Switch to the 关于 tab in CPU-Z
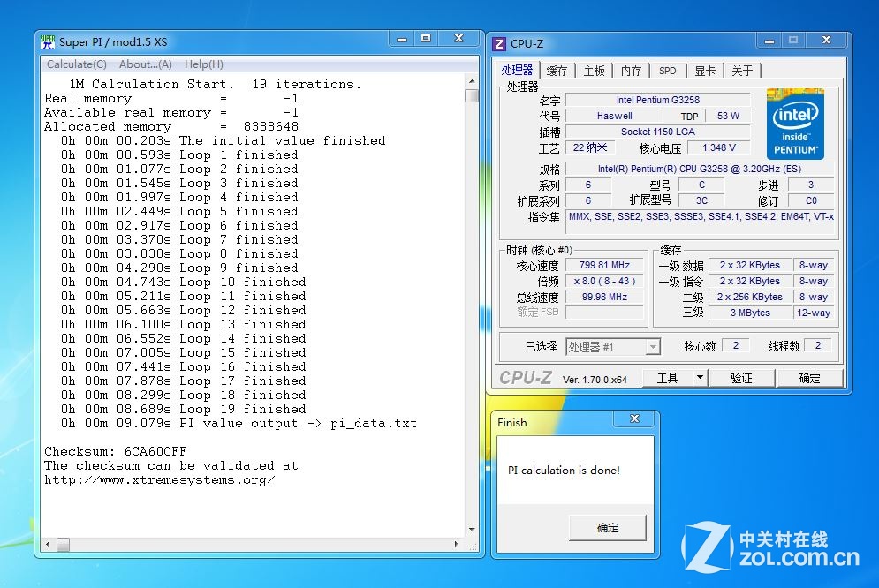Viewport: 879px width, 588px height. [x=742, y=71]
